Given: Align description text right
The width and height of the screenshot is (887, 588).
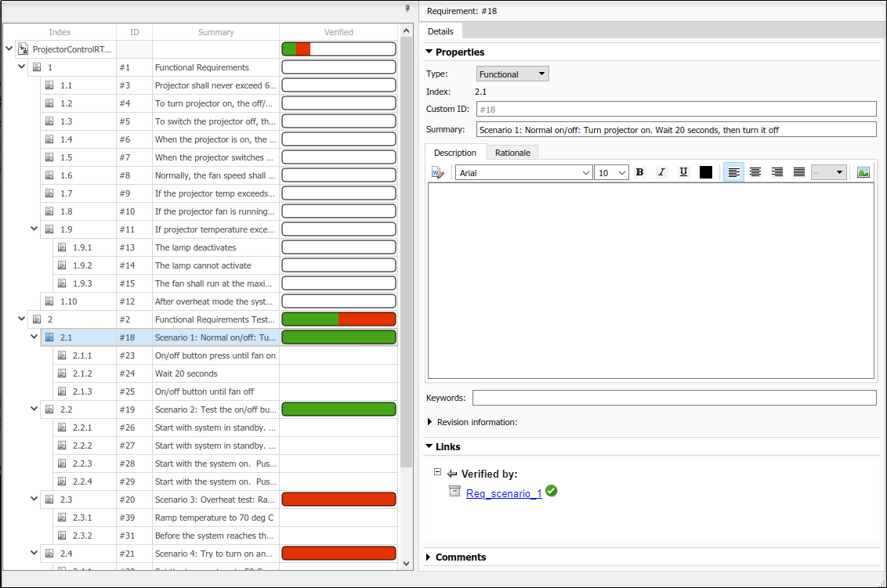Looking at the screenshot, I should coord(777,172).
